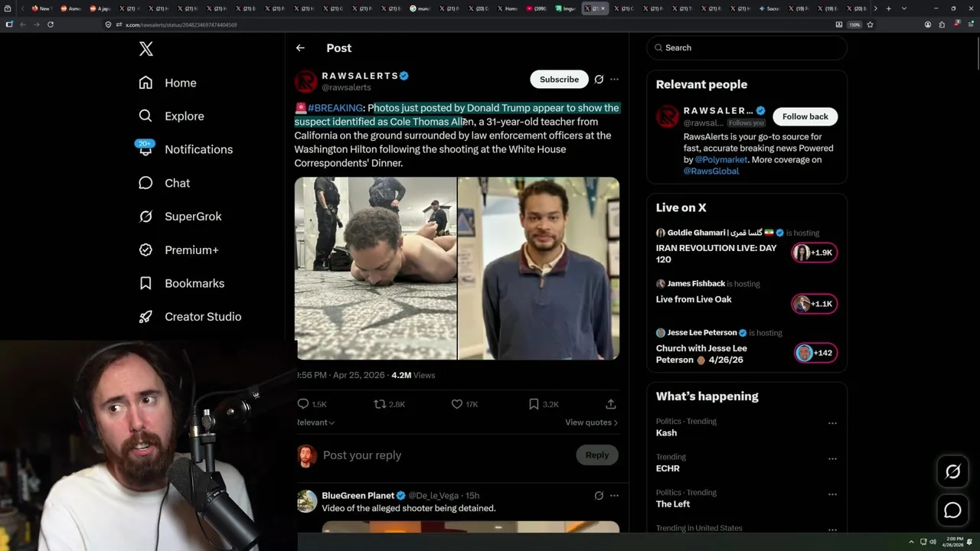Click Grok icon next to Subscribe button
The width and height of the screenshot is (980, 551).
[599, 79]
